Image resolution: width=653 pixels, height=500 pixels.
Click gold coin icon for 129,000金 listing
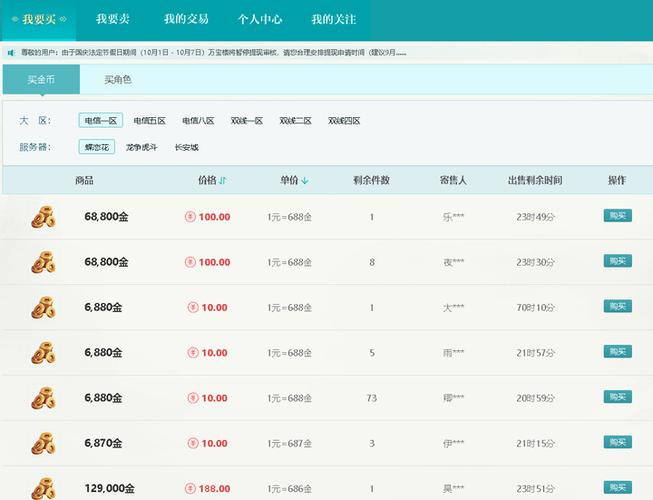pyautogui.click(x=43, y=489)
